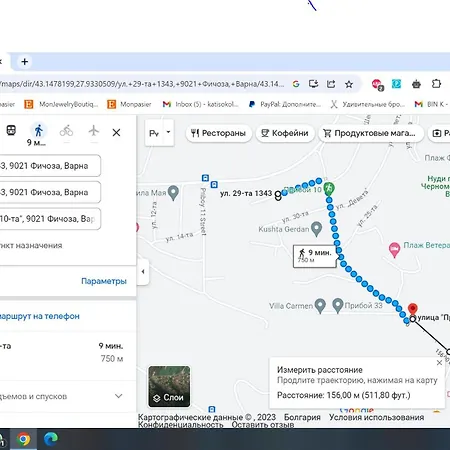
Task: Select the walking travel mode icon
Action: click(39, 131)
